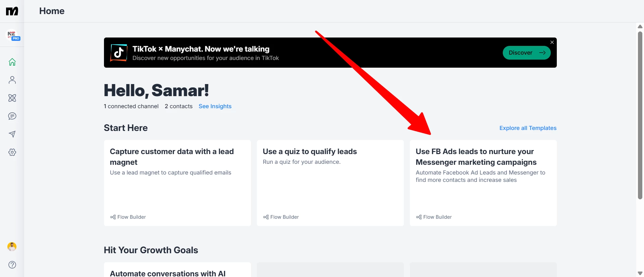Select the quiz to qualify leads card
The width and height of the screenshot is (644, 277).
click(330, 183)
